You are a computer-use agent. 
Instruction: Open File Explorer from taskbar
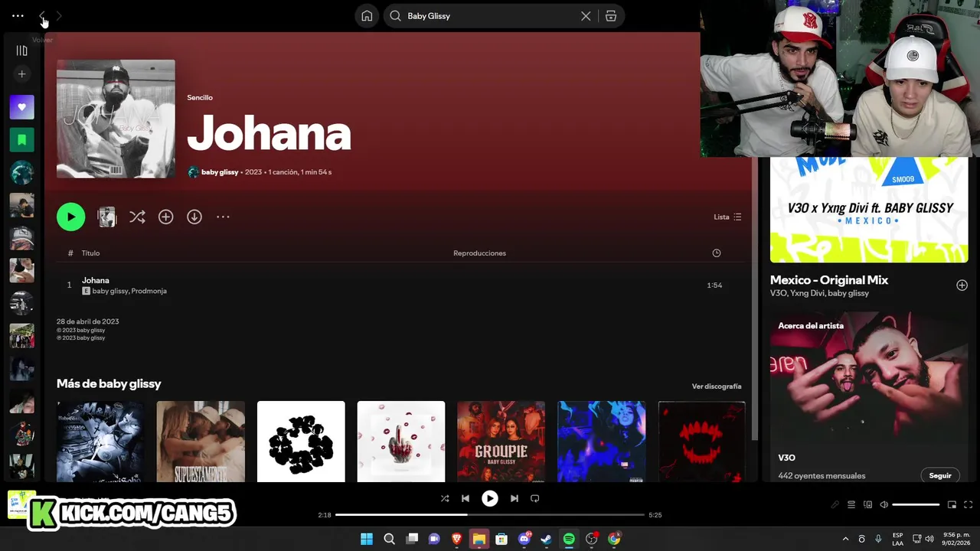click(479, 539)
